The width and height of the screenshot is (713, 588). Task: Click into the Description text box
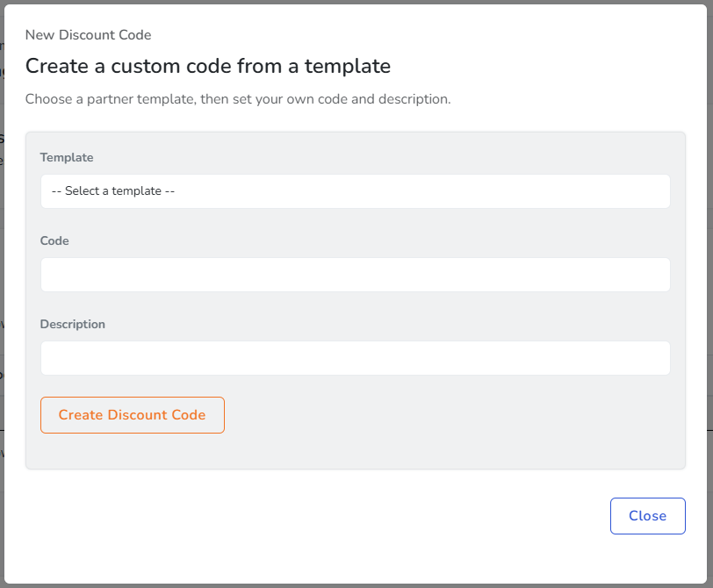(355, 358)
